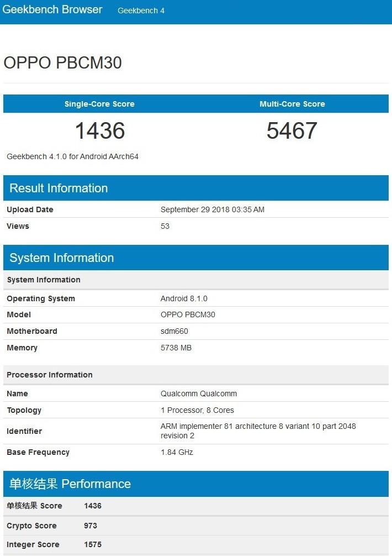
Task: Click the Upload Date label
Action: coord(30,209)
